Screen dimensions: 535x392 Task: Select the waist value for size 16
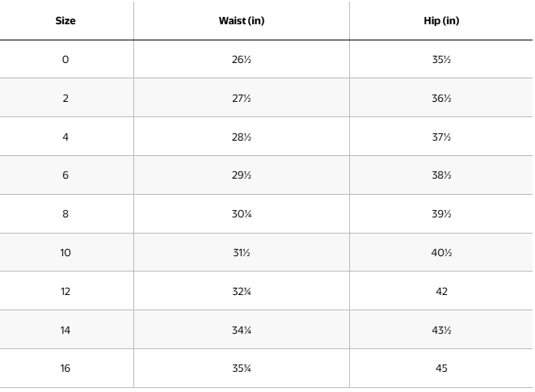point(241,369)
